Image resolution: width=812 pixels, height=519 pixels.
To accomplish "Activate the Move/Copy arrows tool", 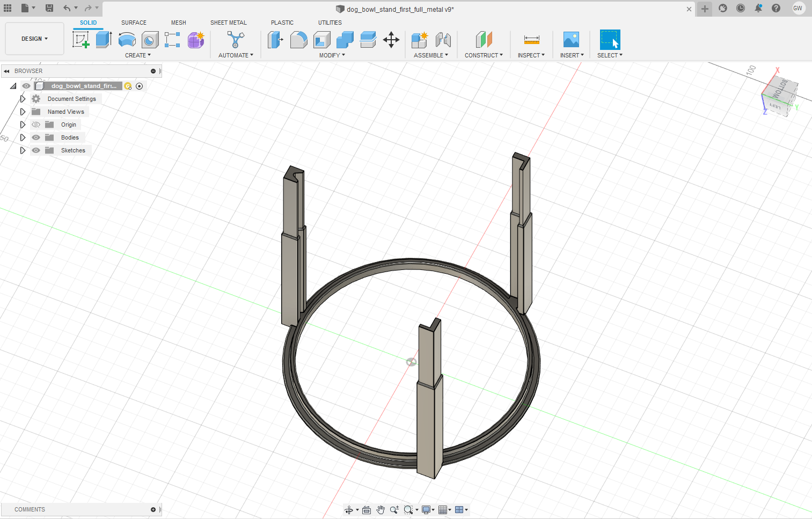I will pos(391,40).
